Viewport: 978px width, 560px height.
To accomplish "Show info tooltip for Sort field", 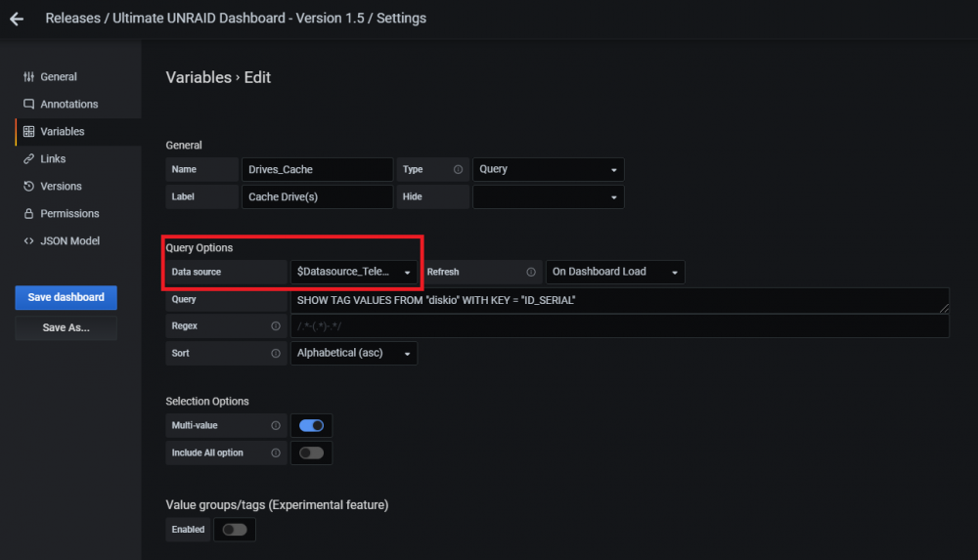I will (276, 353).
